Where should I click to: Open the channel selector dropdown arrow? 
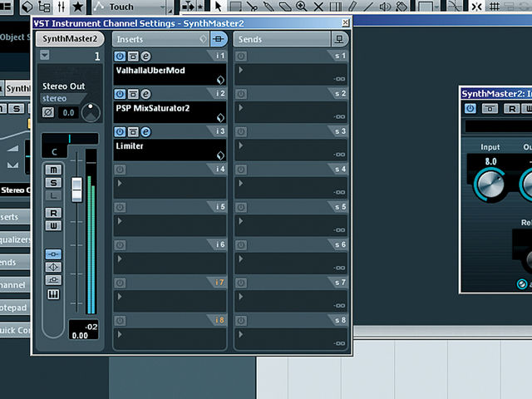click(45, 55)
